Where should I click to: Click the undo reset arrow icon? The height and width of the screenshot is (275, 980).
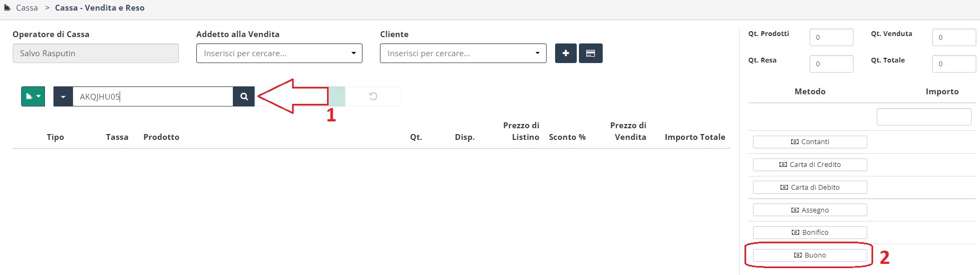point(373,96)
